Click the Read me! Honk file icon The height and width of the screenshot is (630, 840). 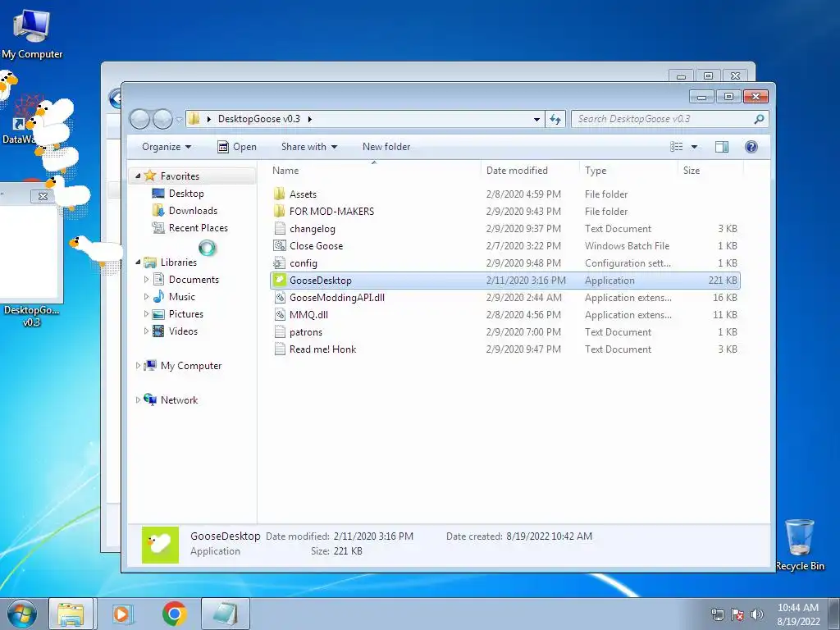(x=279, y=349)
